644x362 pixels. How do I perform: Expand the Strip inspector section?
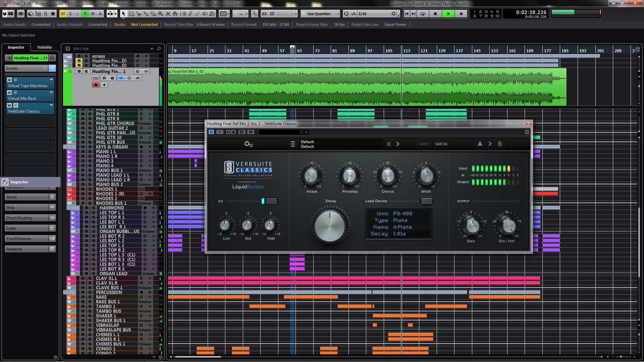[x=30, y=207]
